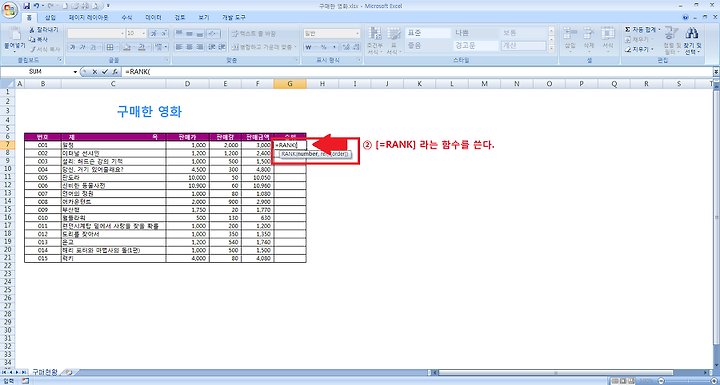
Task: Confirm formula entry with check button
Action: point(104,72)
